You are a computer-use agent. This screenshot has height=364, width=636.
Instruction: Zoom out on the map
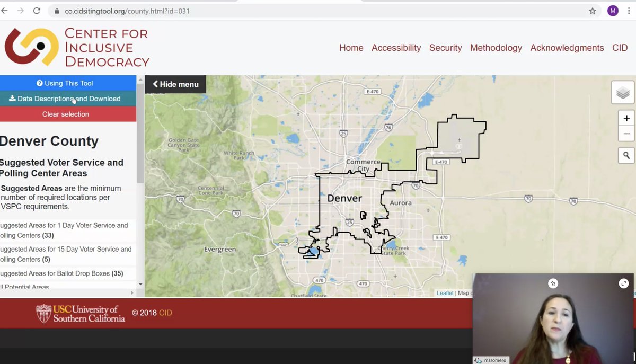626,134
